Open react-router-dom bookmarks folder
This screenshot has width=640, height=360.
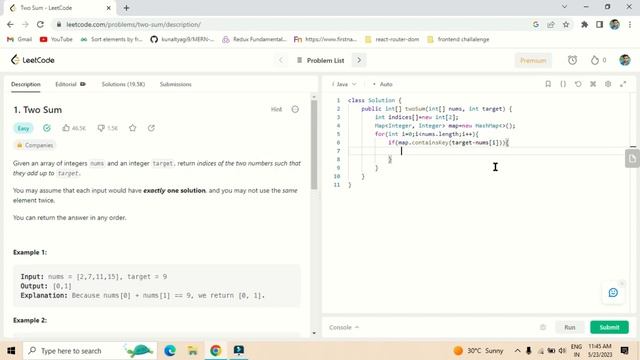tap(392, 39)
